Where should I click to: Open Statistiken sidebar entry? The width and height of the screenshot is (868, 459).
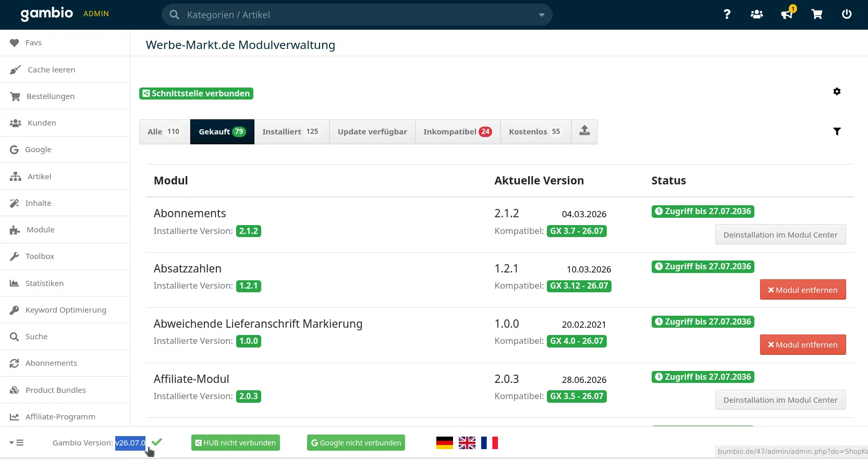[65, 283]
